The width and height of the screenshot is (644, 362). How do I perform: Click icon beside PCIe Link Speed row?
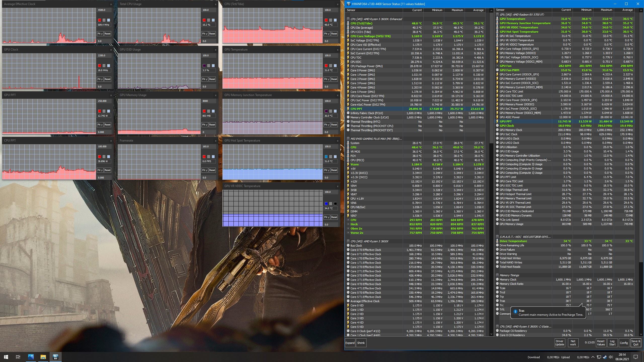pos(497,220)
